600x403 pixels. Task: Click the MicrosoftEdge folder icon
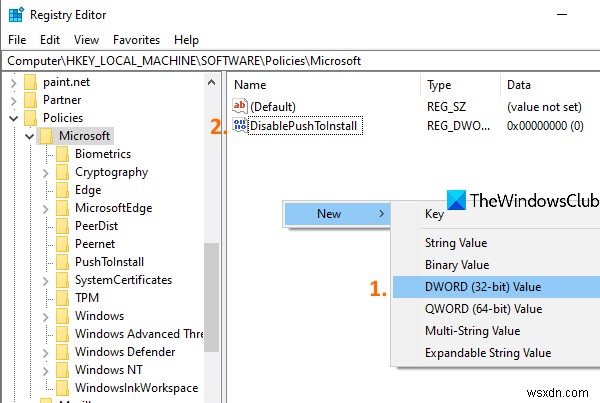62,208
